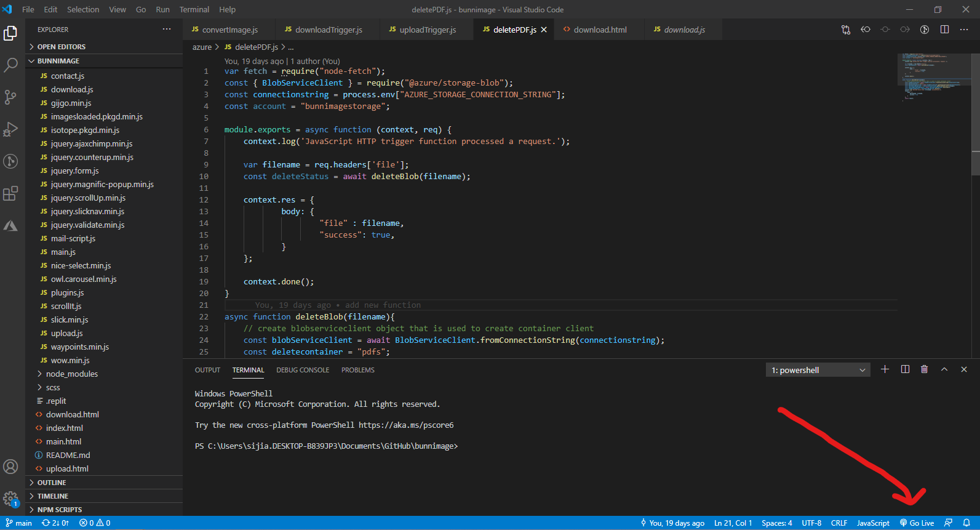Image resolution: width=980 pixels, height=530 pixels.
Task: Change indentation Spaces: 4
Action: pos(777,523)
